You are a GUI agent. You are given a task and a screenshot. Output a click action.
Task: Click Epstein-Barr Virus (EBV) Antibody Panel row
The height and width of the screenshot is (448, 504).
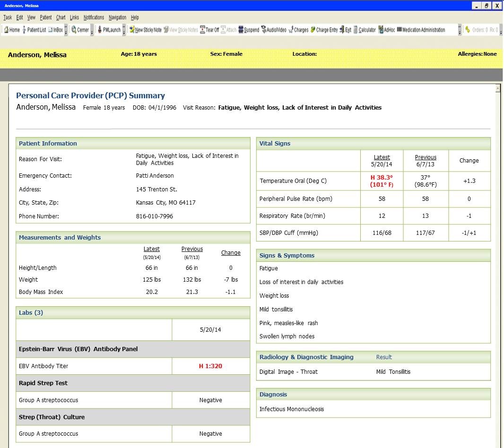[x=133, y=349]
